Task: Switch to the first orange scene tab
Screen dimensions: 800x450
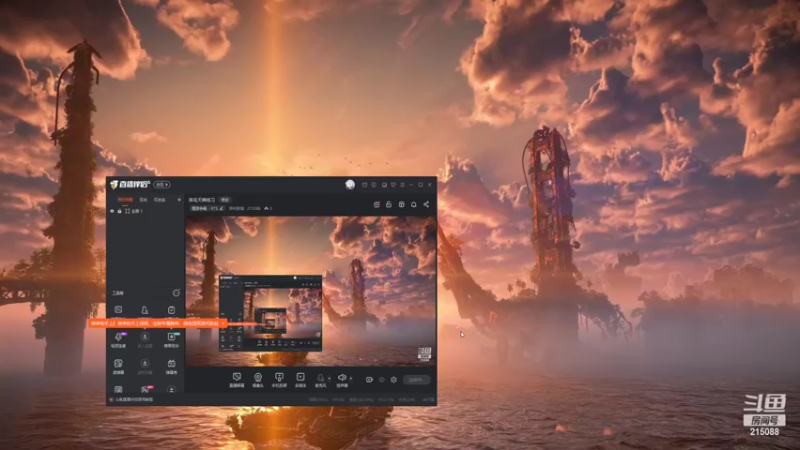Action: pyautogui.click(x=125, y=200)
